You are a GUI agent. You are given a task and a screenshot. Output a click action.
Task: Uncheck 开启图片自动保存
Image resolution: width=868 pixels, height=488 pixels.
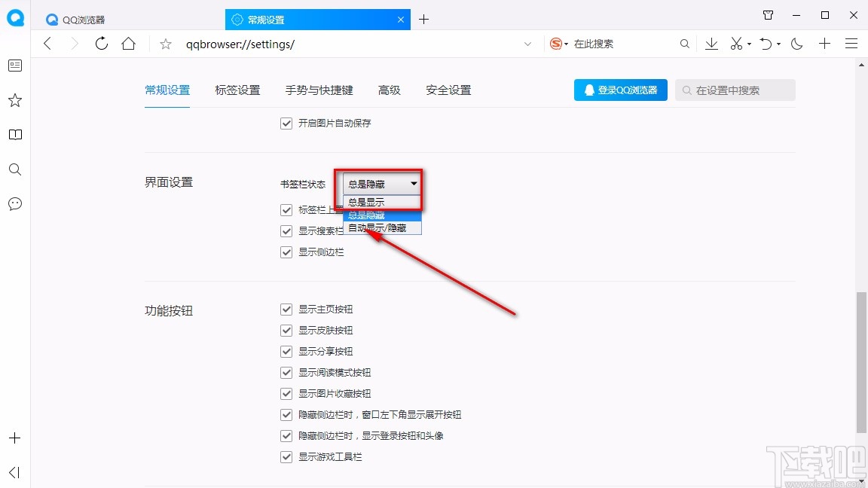[286, 123]
